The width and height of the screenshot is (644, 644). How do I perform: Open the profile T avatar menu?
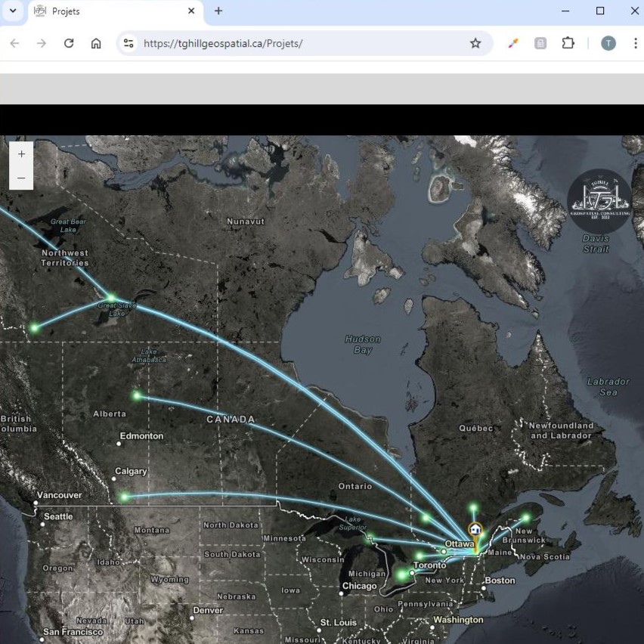tap(608, 43)
